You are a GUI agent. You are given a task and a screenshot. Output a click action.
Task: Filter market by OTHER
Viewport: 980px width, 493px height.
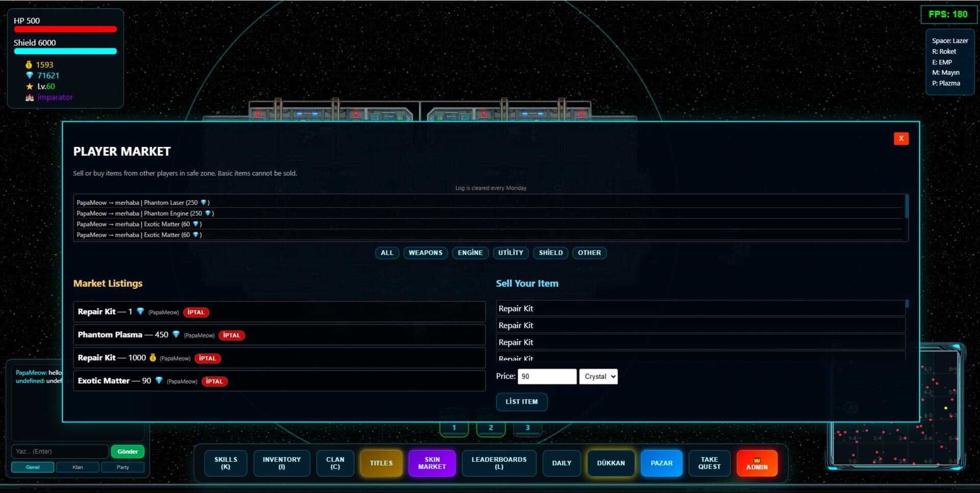coord(589,253)
